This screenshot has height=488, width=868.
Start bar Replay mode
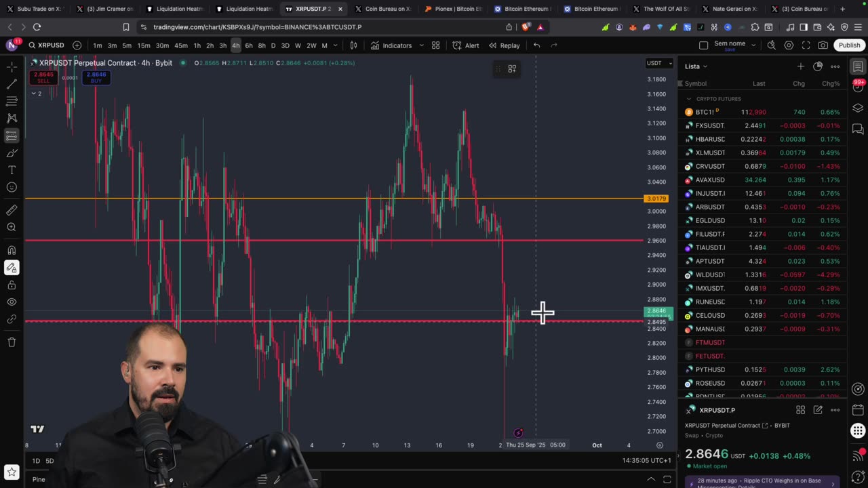click(x=504, y=45)
